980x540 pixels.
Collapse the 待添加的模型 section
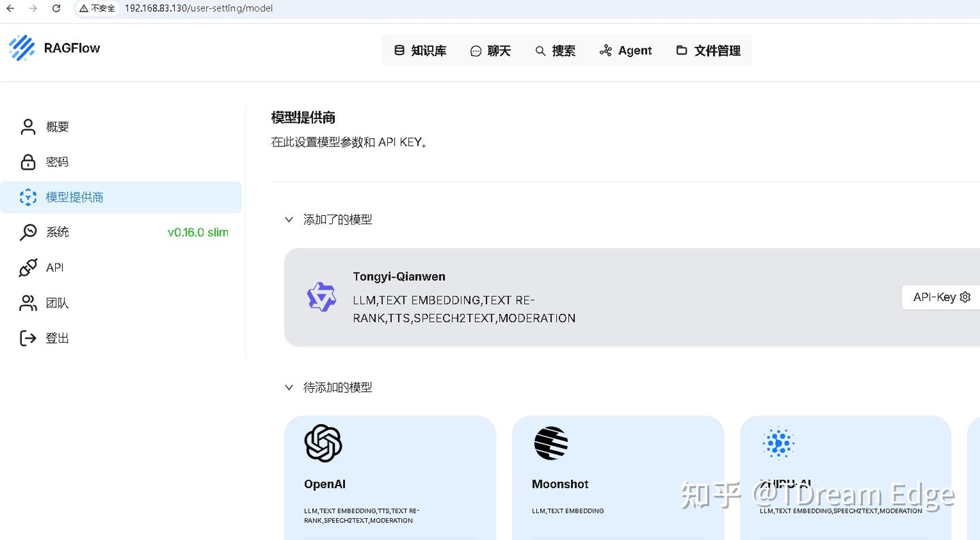tap(289, 387)
